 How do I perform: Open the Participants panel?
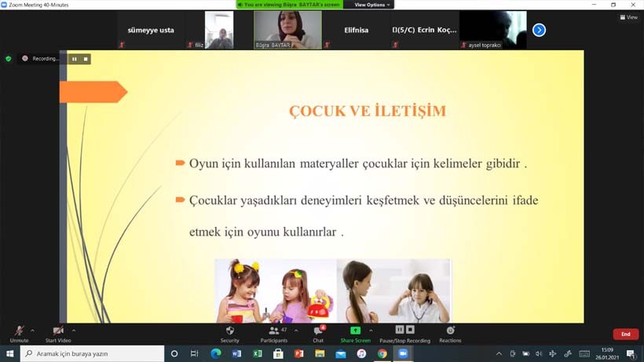click(274, 334)
